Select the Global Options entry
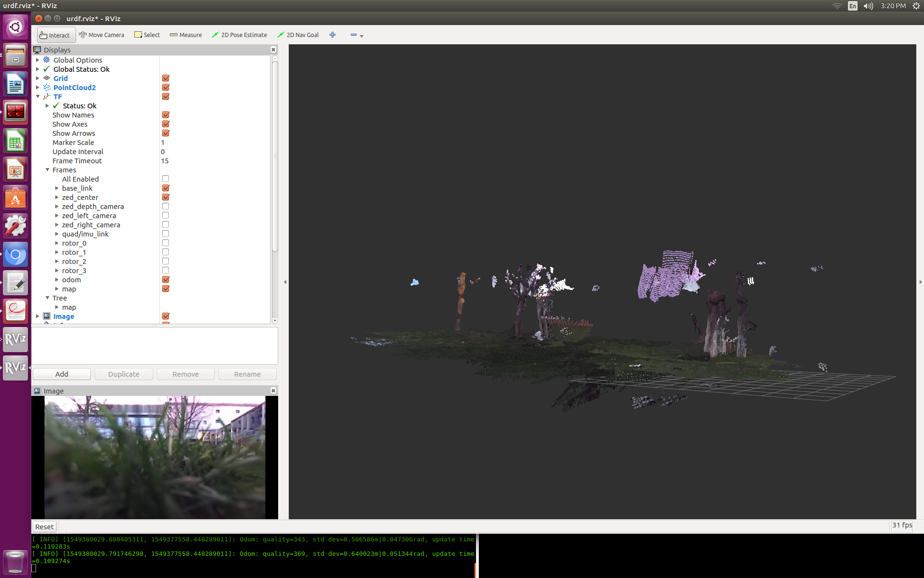Viewport: 924px width, 578px height. (77, 60)
